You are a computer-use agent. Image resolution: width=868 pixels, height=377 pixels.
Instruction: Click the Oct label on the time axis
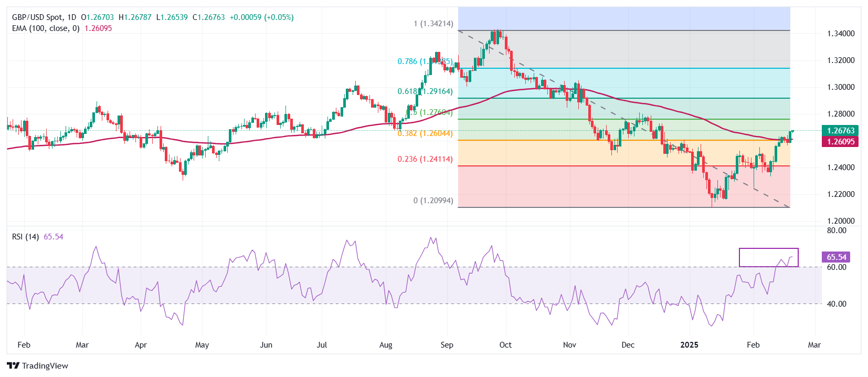pyautogui.click(x=505, y=345)
